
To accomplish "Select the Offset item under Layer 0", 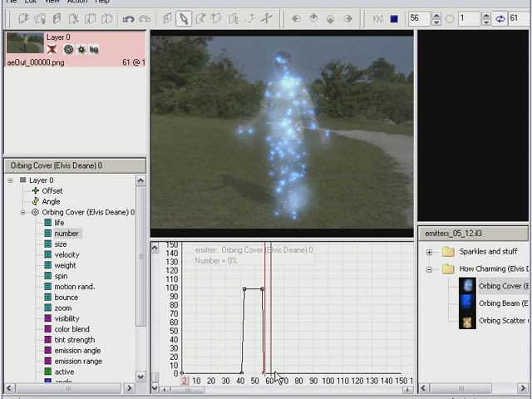I will coord(52,191).
